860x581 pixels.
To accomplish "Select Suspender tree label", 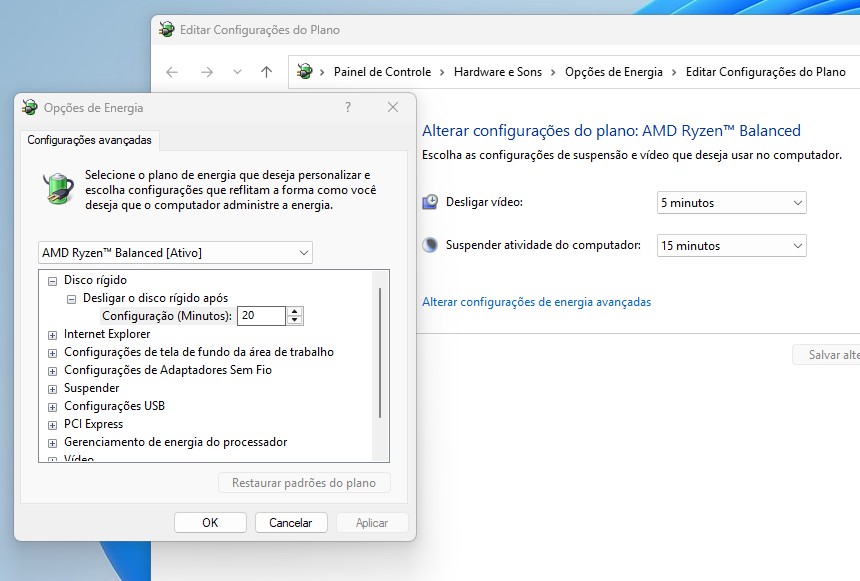I will [92, 388].
